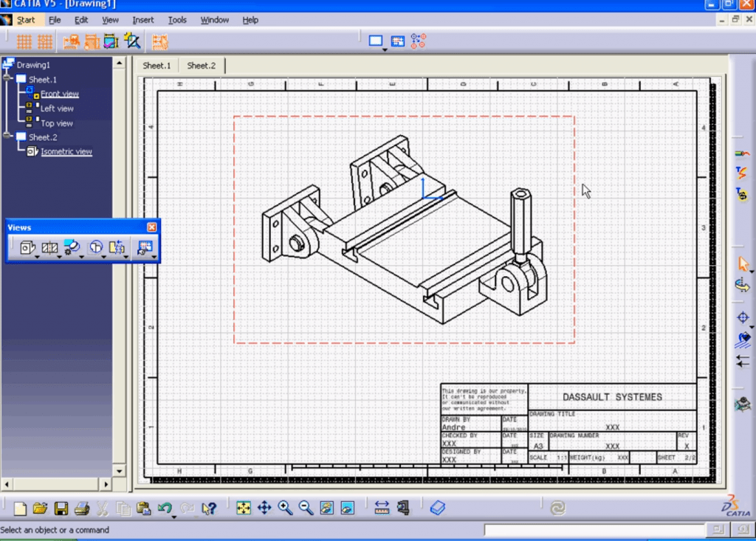
Task: Click the tree panel scroll down arrow
Action: pyautogui.click(x=119, y=471)
